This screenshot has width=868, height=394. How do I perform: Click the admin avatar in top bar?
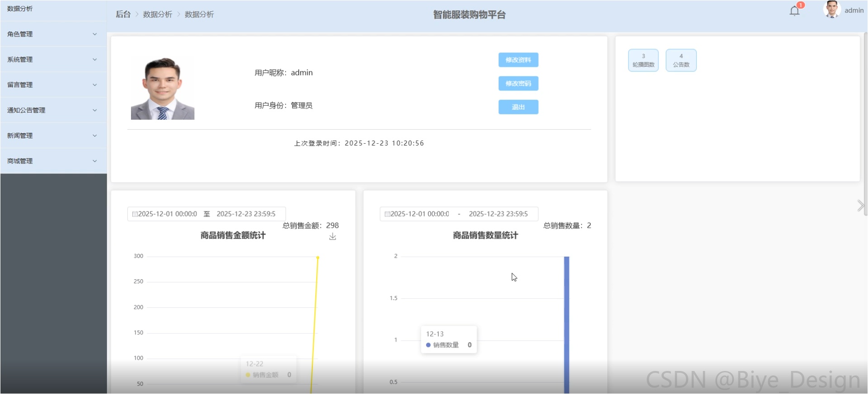point(831,9)
